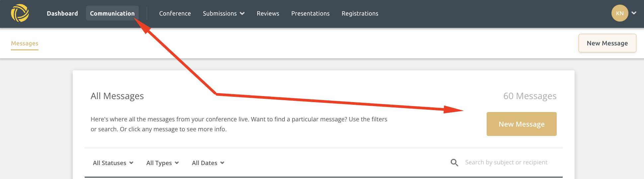Click the gold New Message button
The image size is (644, 179).
click(522, 124)
